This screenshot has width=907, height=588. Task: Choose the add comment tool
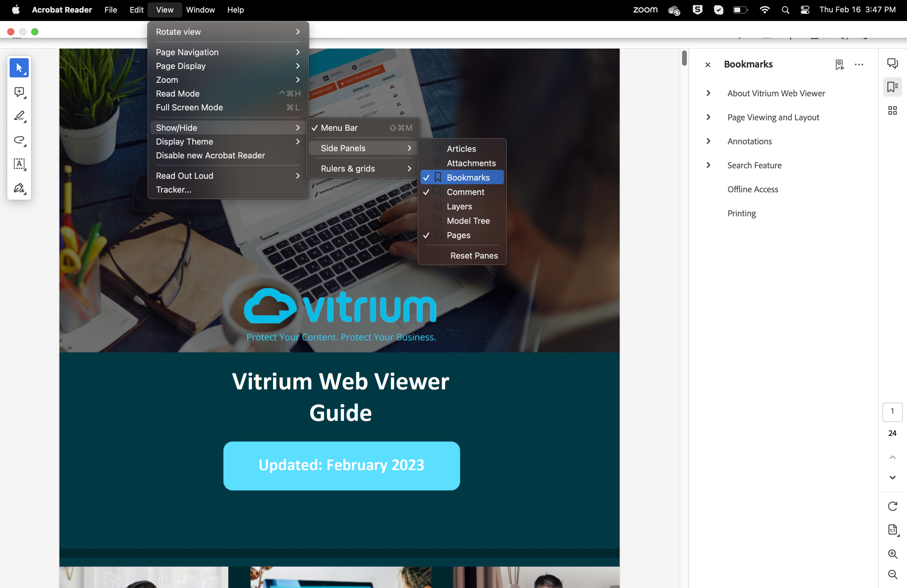pos(19,92)
